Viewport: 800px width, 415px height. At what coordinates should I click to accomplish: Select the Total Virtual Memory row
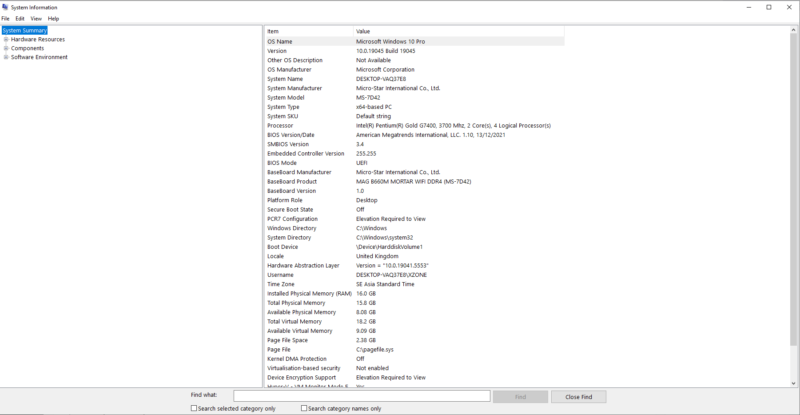coord(414,322)
